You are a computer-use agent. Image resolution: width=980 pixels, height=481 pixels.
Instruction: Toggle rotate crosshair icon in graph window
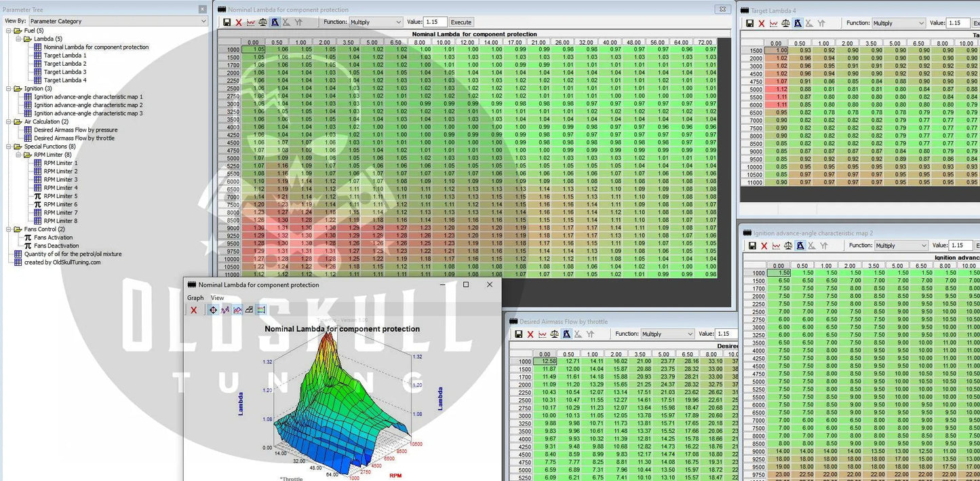pyautogui.click(x=213, y=309)
